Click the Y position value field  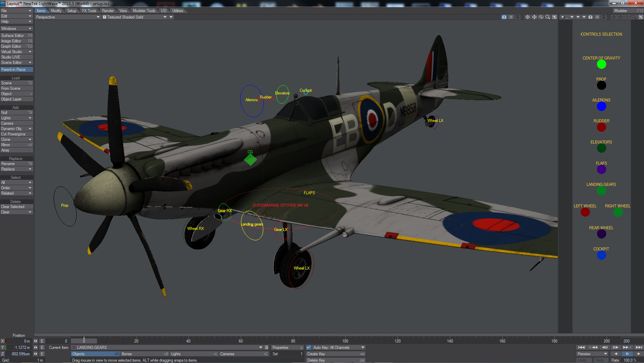(x=18, y=347)
